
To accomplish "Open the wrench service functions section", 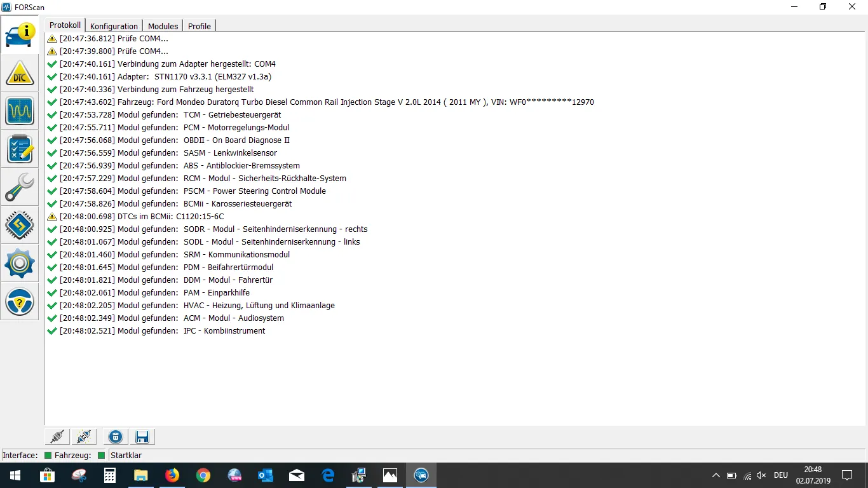I will (x=20, y=187).
